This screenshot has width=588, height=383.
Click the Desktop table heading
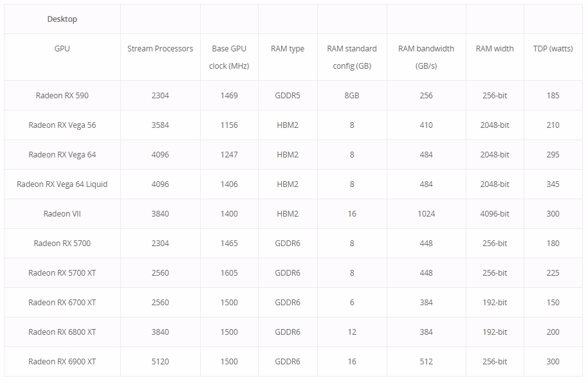coord(62,19)
